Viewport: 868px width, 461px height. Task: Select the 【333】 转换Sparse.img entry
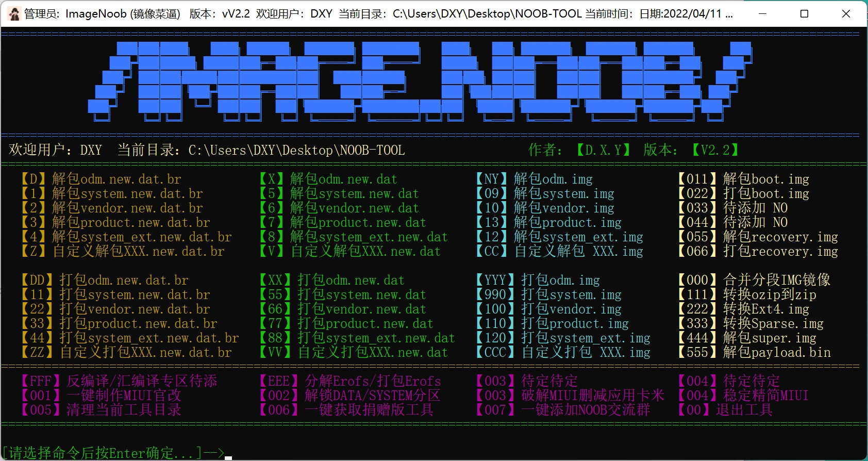(750, 324)
